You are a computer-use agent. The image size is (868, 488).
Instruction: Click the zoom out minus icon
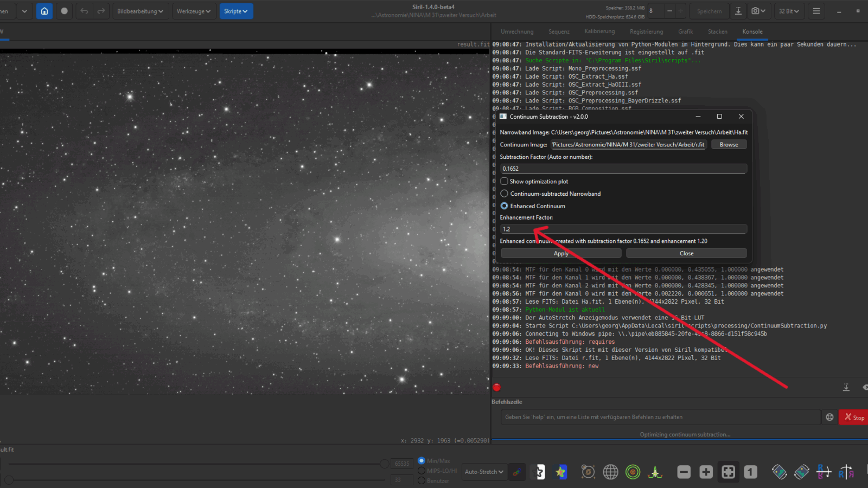(684, 472)
